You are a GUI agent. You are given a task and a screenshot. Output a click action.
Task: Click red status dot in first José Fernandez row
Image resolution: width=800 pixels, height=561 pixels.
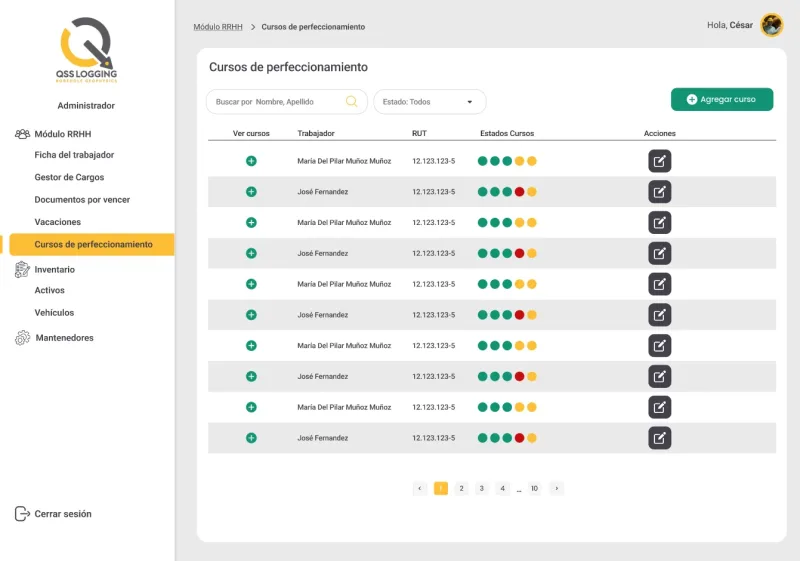pyautogui.click(x=519, y=192)
